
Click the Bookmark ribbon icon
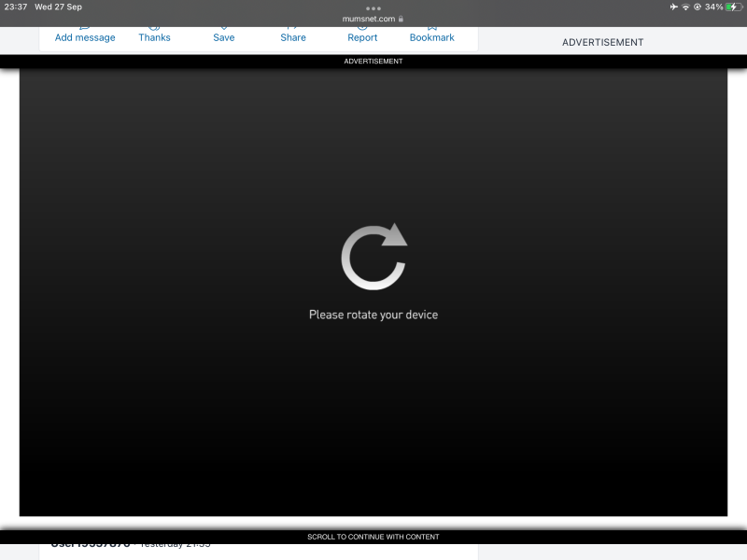431,26
